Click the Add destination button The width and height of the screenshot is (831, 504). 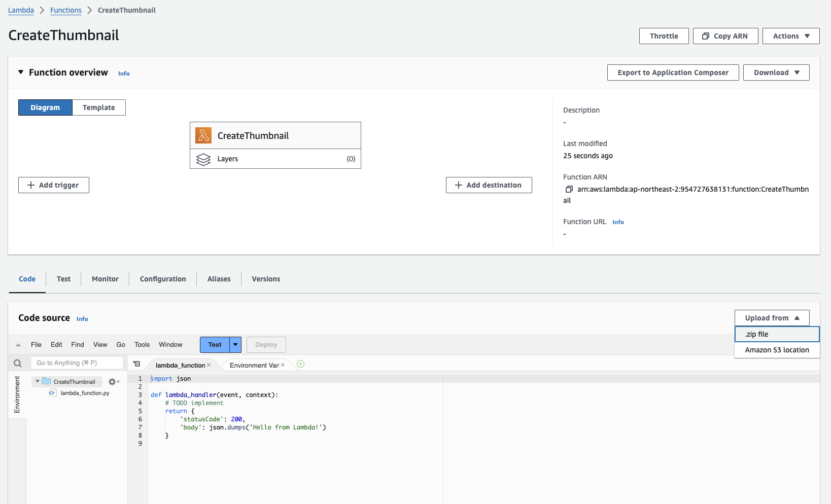[489, 185]
